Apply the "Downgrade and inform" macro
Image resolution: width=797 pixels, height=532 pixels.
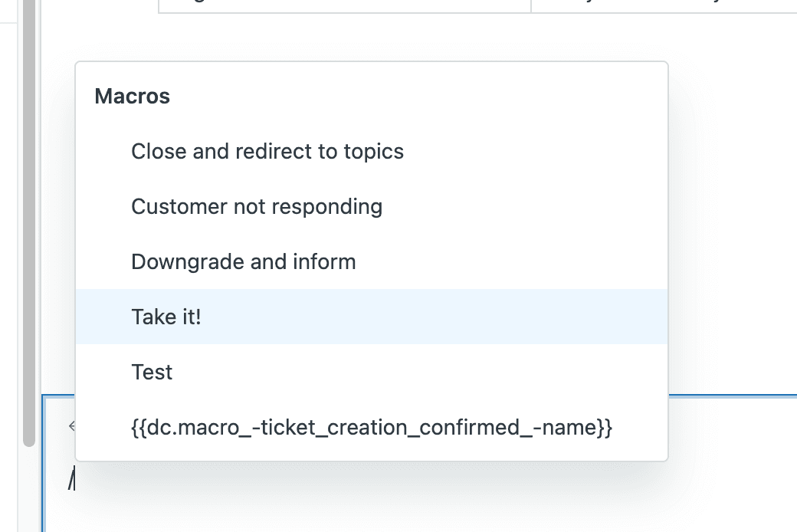(243, 261)
